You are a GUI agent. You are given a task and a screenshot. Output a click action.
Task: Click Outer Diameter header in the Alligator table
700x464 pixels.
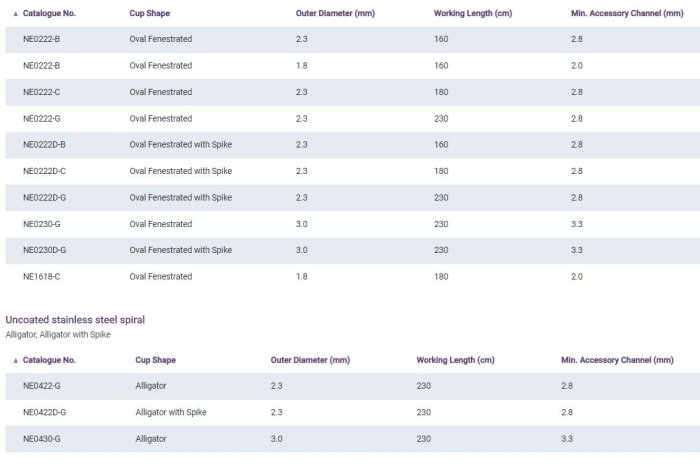coord(310,360)
